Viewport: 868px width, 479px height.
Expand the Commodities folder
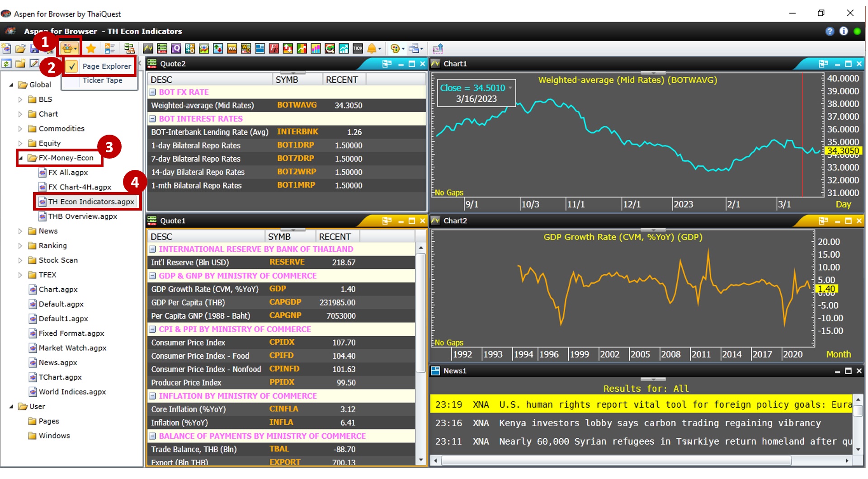[x=20, y=128]
